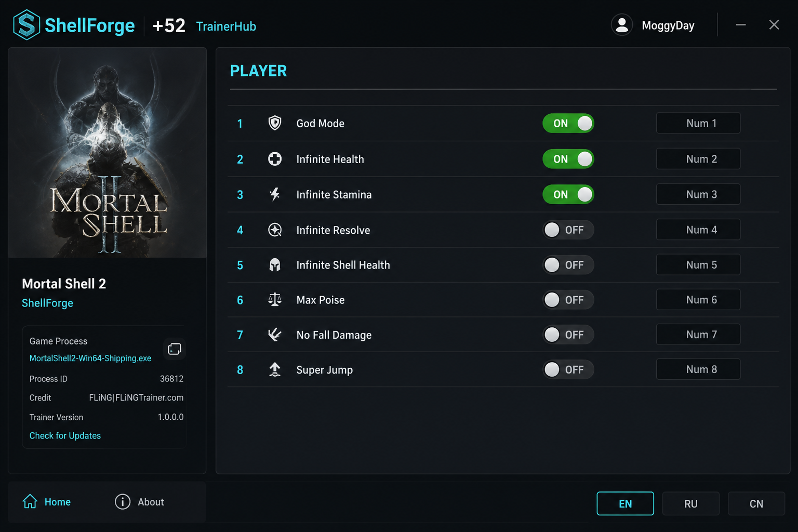Screen dimensions: 798x532
Task: Click the Infinite Resolve label
Action: [x=333, y=230]
